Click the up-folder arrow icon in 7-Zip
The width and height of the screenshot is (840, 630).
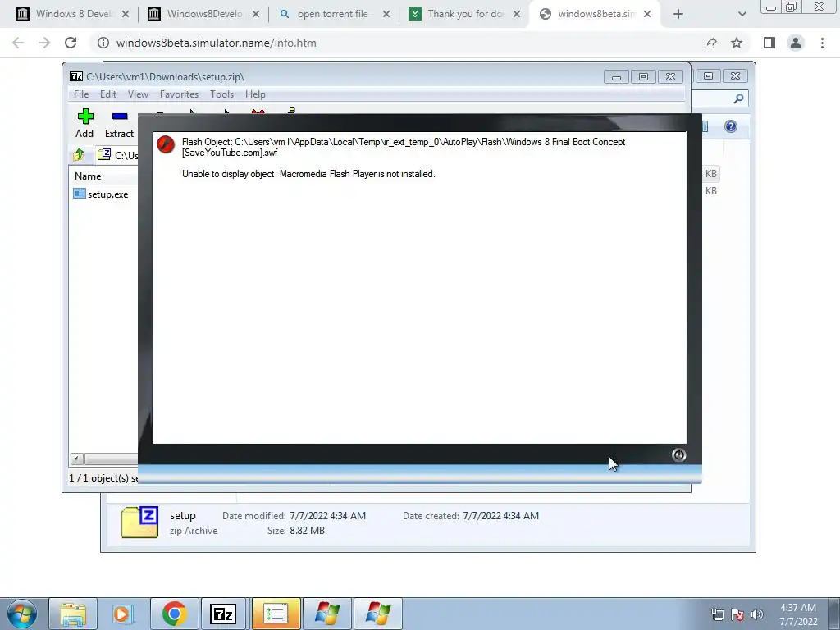coord(78,155)
